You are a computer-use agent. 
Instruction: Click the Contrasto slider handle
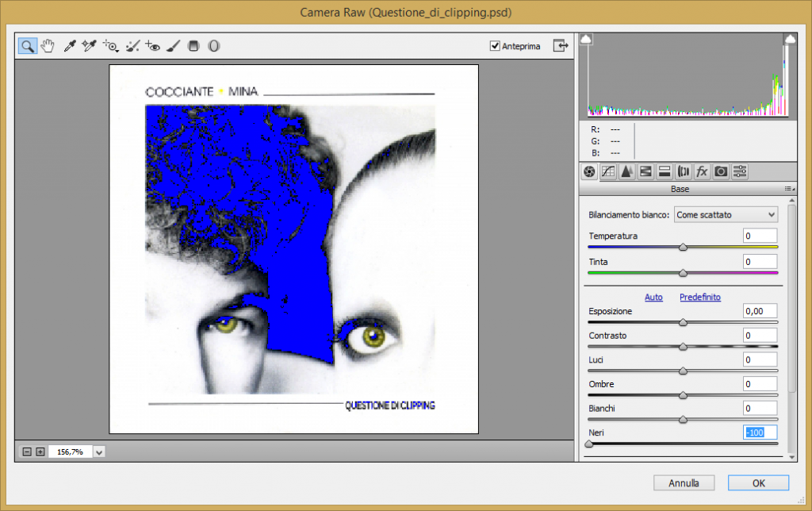click(x=683, y=347)
